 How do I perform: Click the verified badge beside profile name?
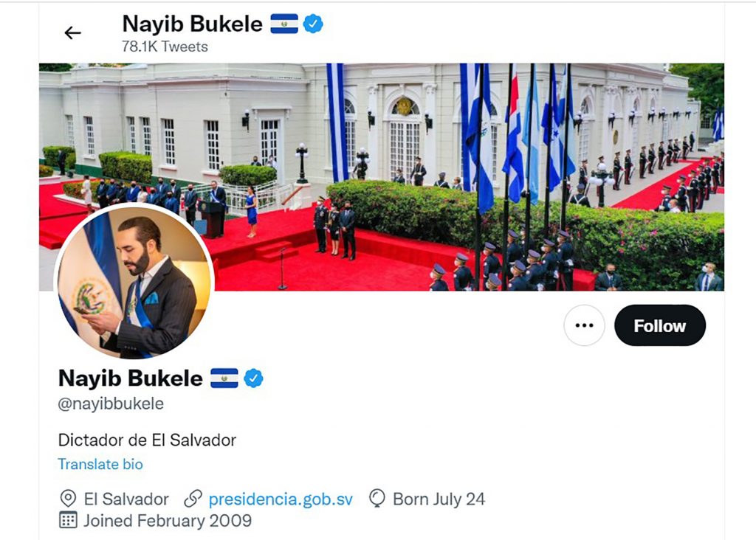click(254, 378)
